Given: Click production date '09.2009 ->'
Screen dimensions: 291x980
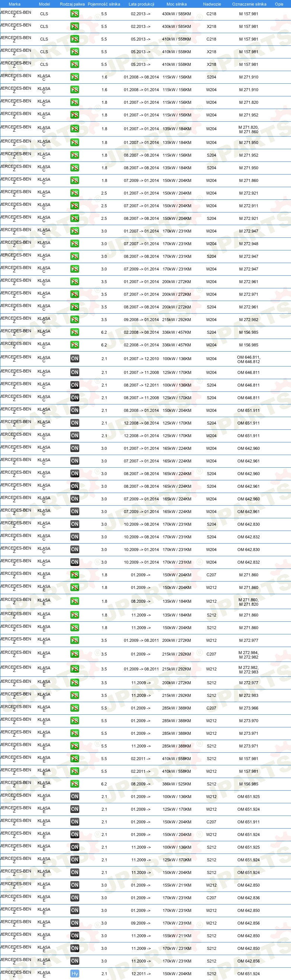Looking at the screenshot, I should pos(141,923).
